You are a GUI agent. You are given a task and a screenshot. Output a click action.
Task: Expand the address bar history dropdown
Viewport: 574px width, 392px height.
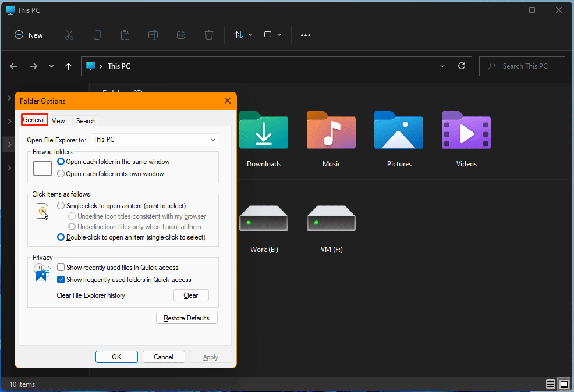[442, 66]
